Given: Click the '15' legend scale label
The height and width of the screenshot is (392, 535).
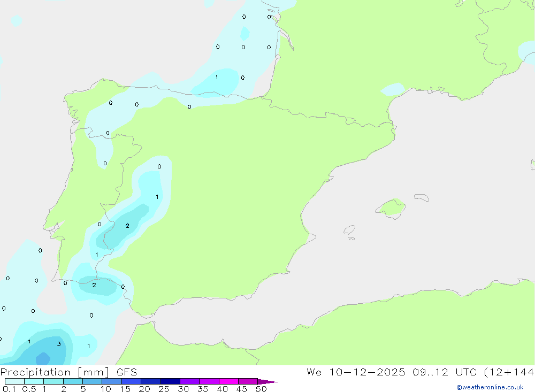Looking at the screenshot, I should click(x=125, y=389).
